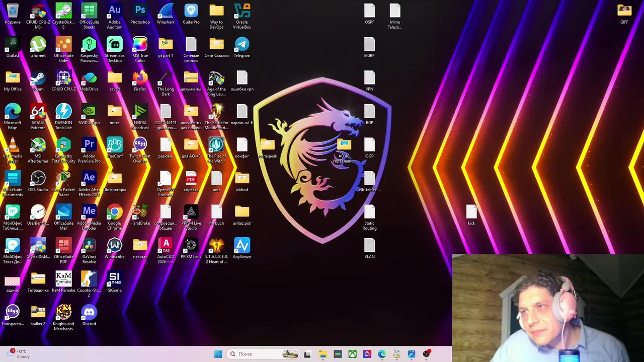This screenshot has width=644, height=362.
Task: Open the Counter-Strike 2 desktop icon
Action: (x=89, y=284)
